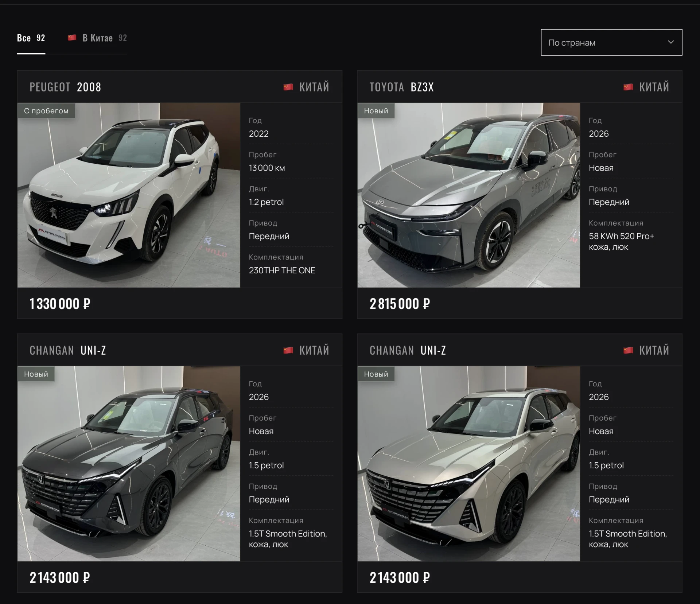Click the "Новый" badge on the dark gray Changan
The width and height of the screenshot is (700, 604).
(36, 374)
